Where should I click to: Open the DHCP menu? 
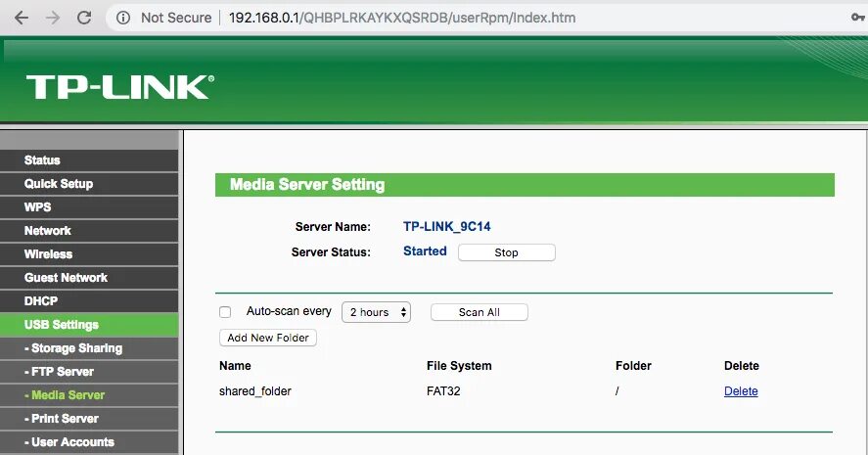[89, 301]
